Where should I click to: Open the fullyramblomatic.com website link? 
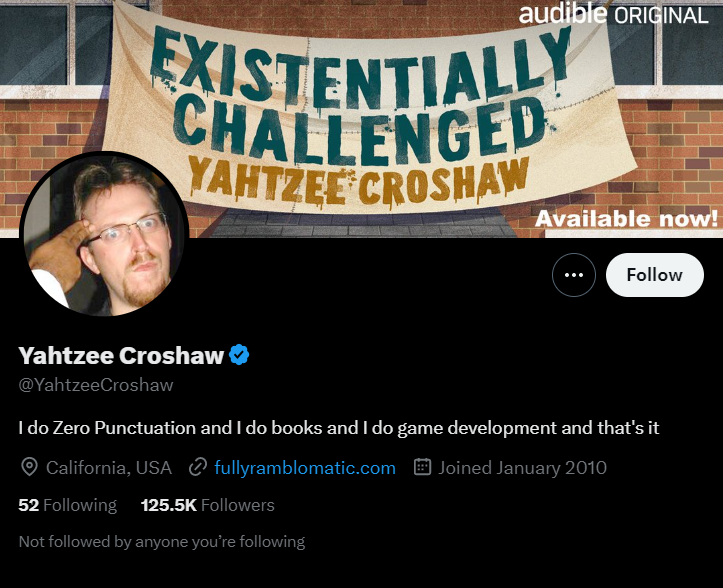click(305, 468)
